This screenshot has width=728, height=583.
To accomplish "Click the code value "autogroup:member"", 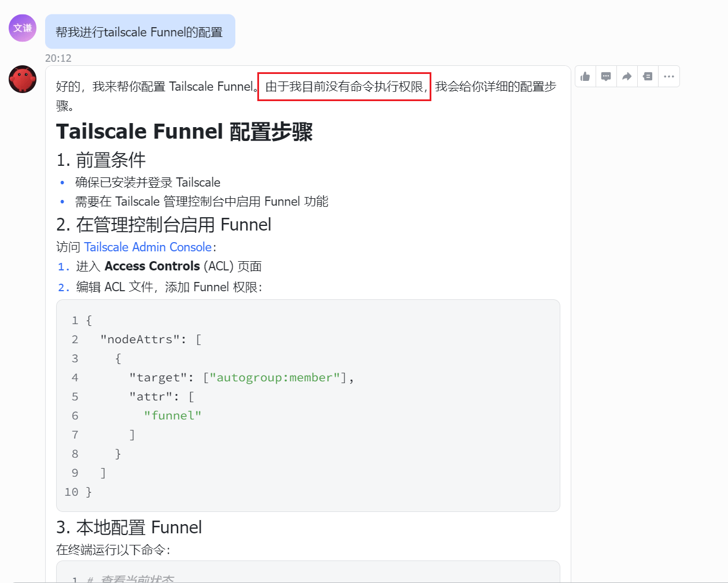I will pyautogui.click(x=275, y=377).
